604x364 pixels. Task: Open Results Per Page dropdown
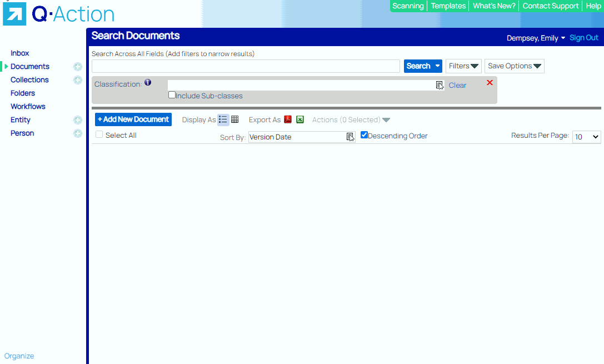click(x=586, y=137)
